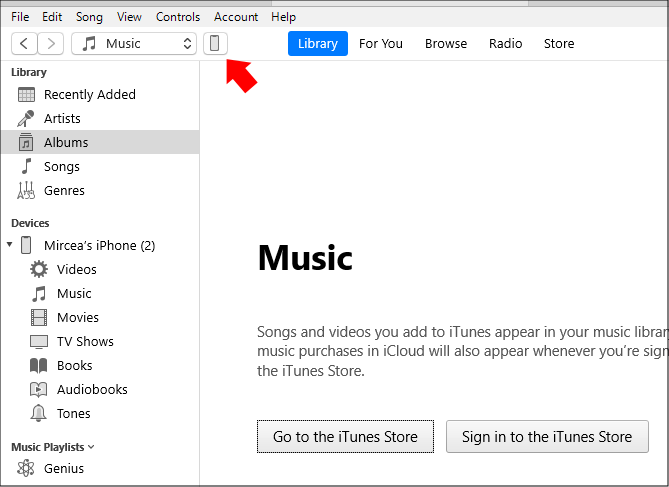Open the Edit menu
669x487 pixels.
[x=52, y=17]
